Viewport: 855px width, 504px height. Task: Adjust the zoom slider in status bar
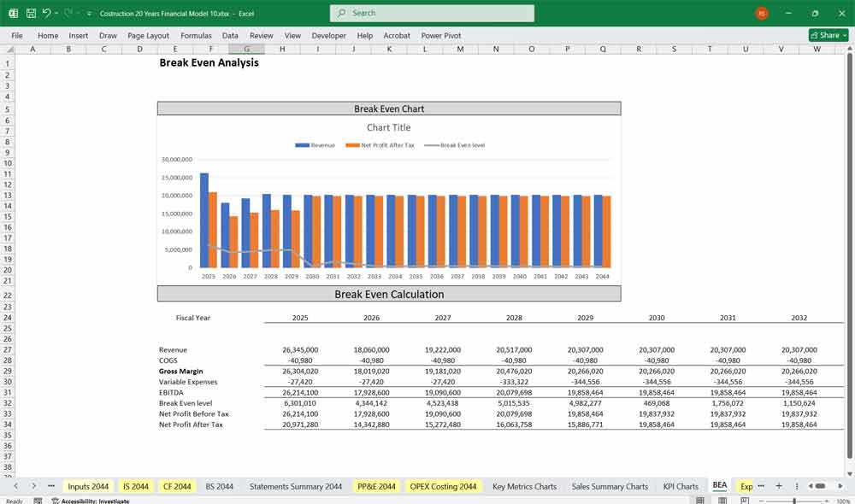793,499
